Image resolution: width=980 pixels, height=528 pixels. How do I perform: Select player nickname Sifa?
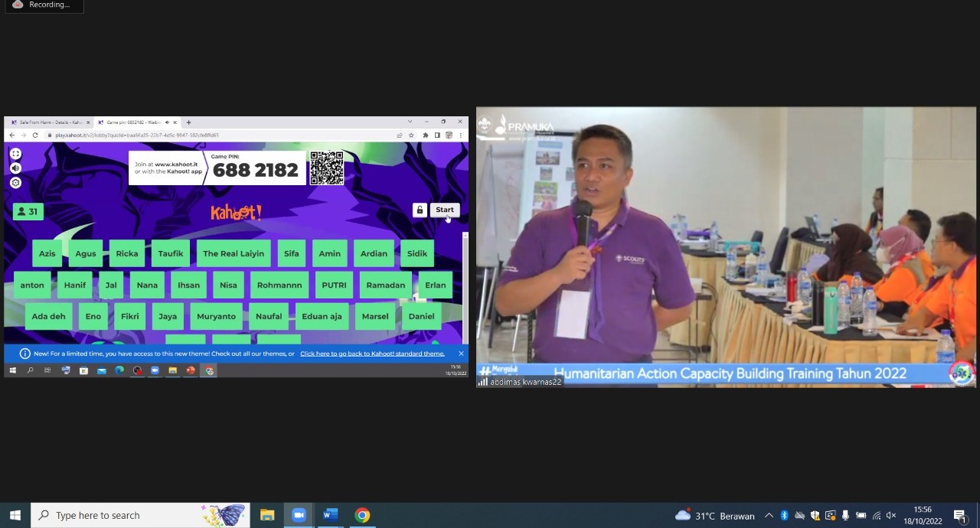pyautogui.click(x=292, y=253)
